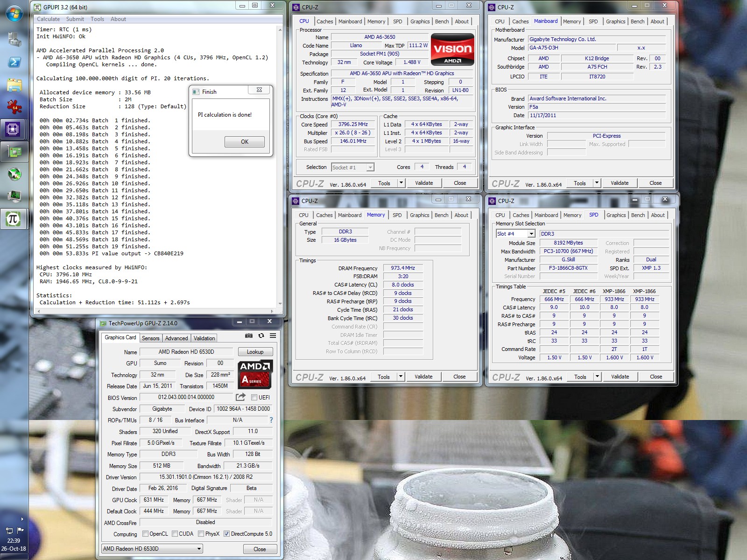Click the red 64 splat taskbar icon
747x560 pixels.
click(x=14, y=106)
